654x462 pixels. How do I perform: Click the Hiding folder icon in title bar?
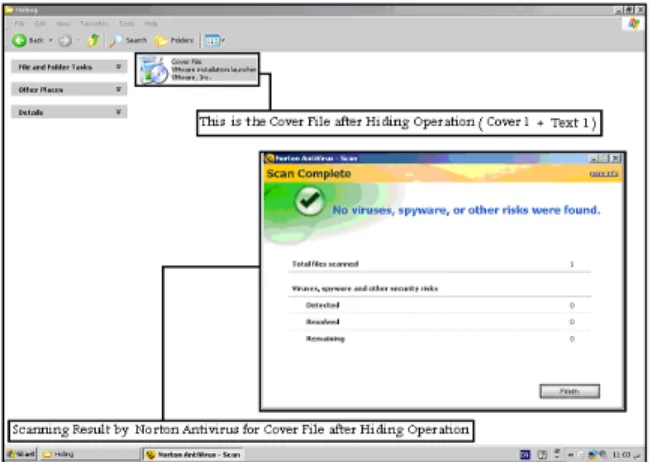click(10, 10)
